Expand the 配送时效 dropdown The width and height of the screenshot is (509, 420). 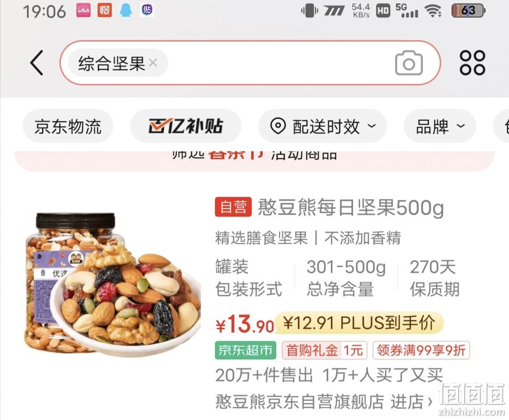(323, 126)
